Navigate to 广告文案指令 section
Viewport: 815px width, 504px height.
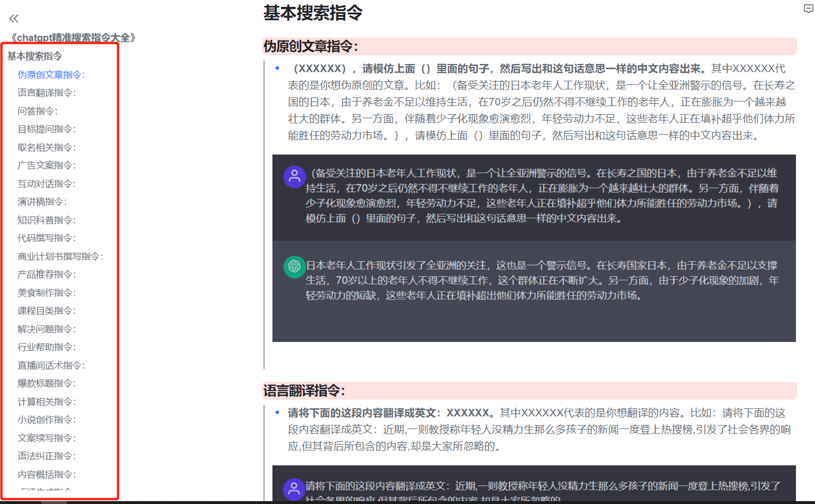[x=46, y=166]
